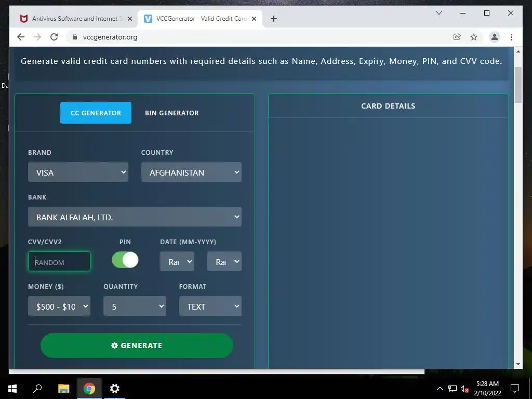532x399 pixels.
Task: Click the scrollbar down arrow
Action: point(518,364)
